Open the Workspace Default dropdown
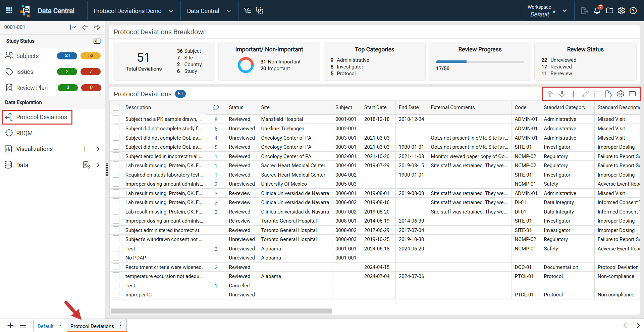Viewport: 644px width, 332px height. click(x=547, y=11)
